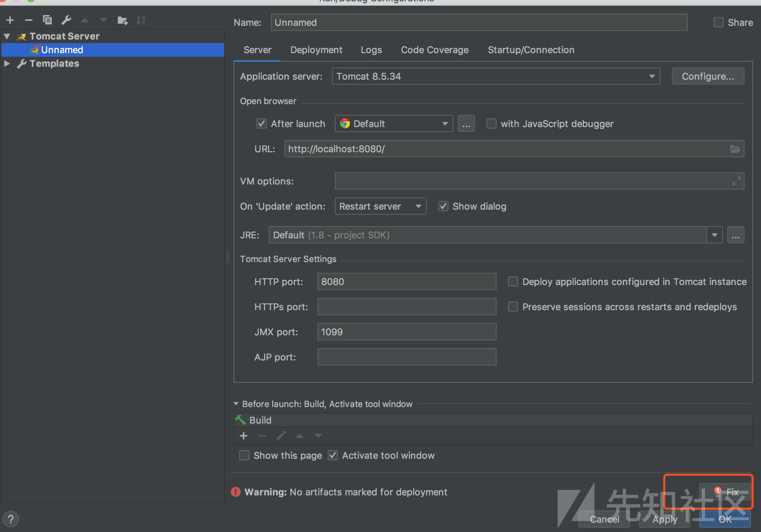This screenshot has width=761, height=532.
Task: Click the Configure... button
Action: (708, 76)
